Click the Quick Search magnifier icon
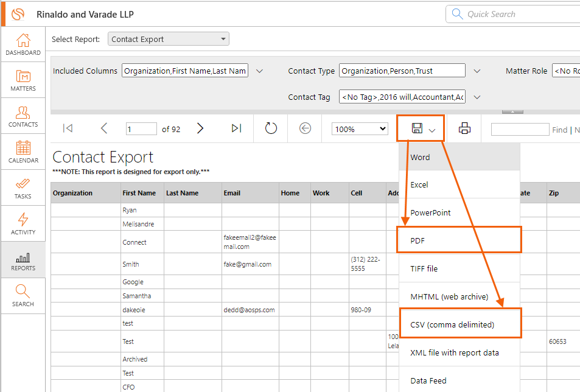Viewport: 580px width, 392px height. coord(457,14)
